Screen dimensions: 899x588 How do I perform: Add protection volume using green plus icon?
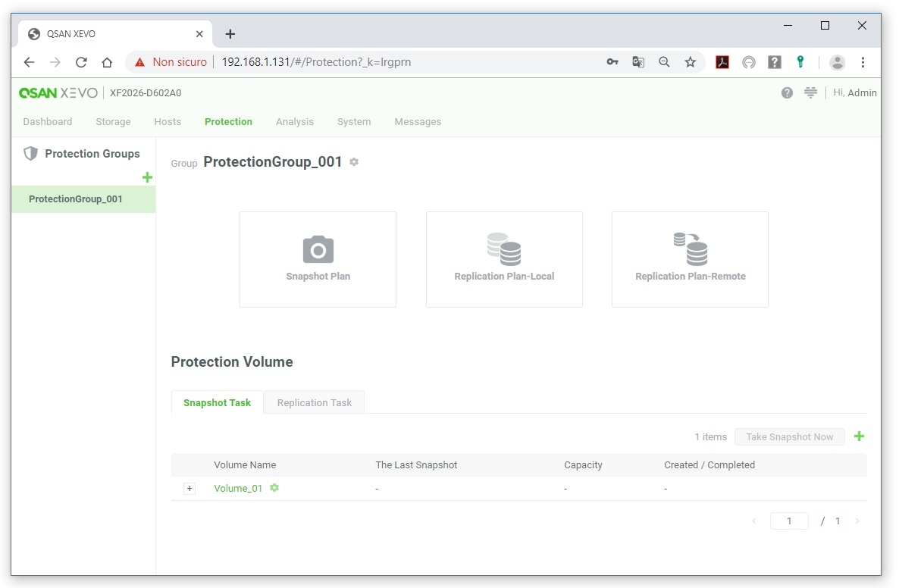[859, 436]
